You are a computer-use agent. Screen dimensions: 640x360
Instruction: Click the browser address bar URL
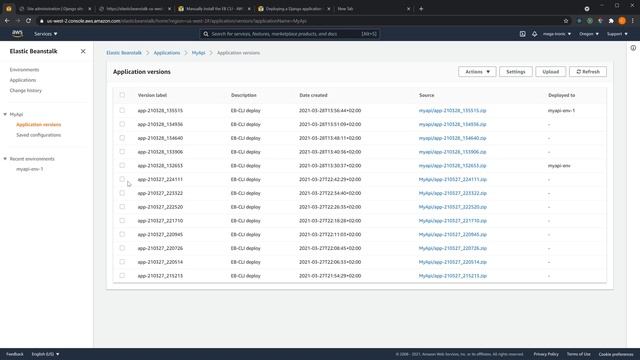coord(177,21)
